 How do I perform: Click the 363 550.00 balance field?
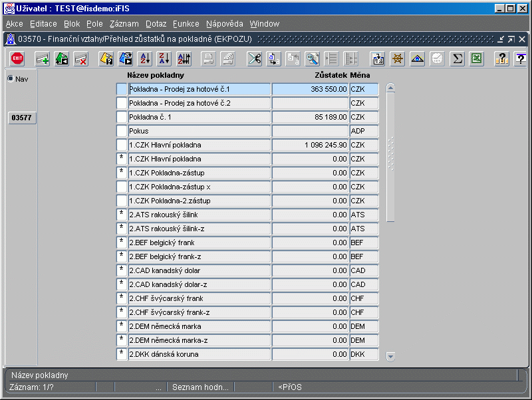[310, 89]
